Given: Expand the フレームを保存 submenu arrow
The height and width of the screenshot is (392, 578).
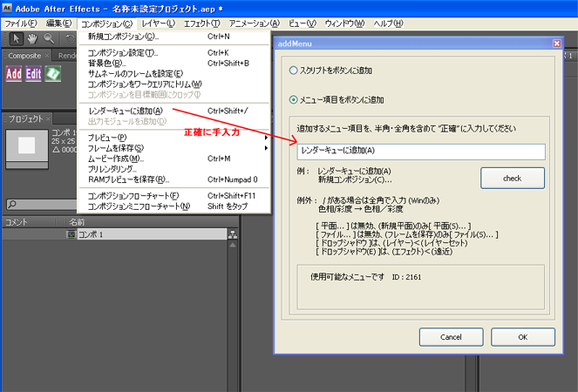Looking at the screenshot, I should (266, 148).
